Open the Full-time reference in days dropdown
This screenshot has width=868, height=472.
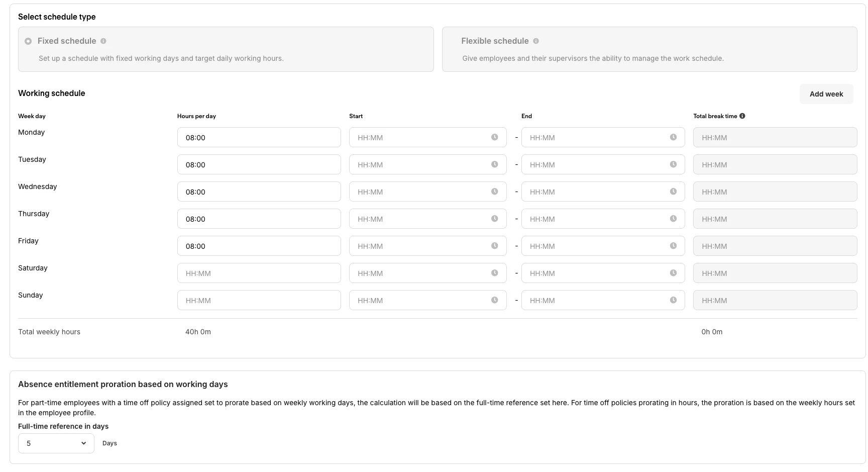coord(56,443)
